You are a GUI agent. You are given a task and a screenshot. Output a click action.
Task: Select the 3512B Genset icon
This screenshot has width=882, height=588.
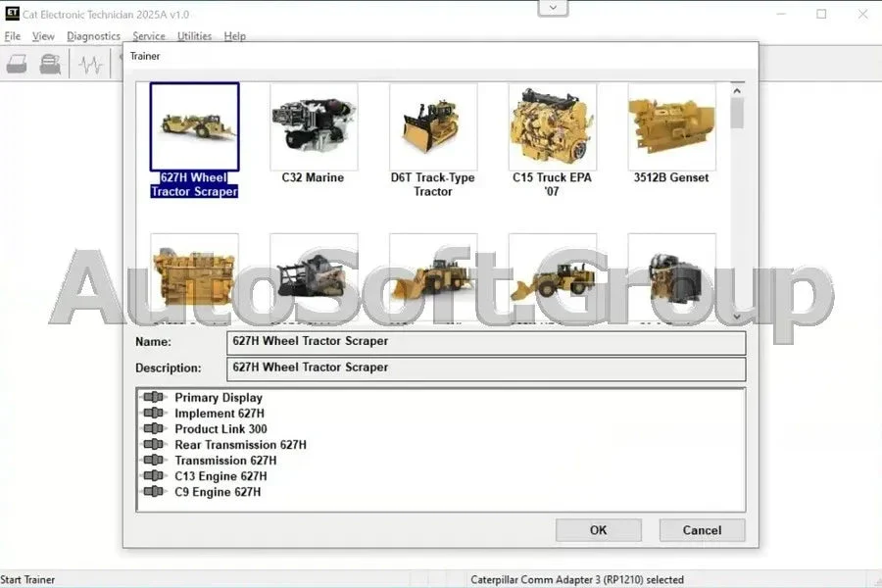coord(671,126)
